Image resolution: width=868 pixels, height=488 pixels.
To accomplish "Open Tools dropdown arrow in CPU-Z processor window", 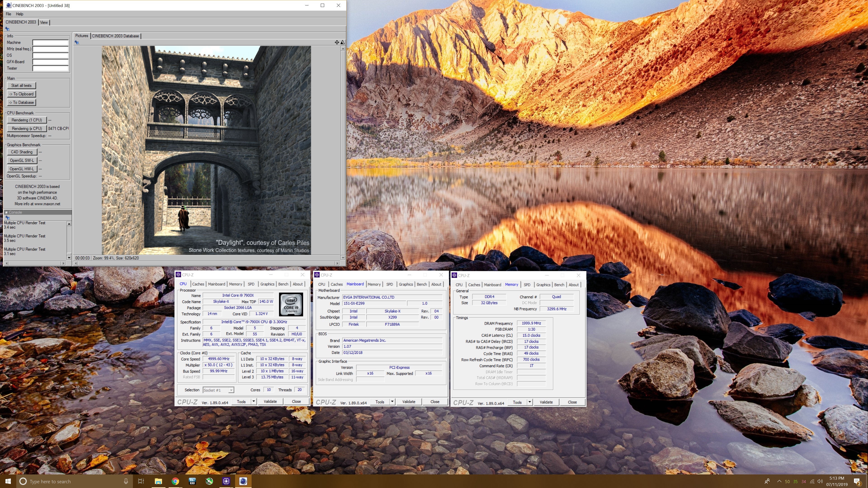I will (253, 401).
